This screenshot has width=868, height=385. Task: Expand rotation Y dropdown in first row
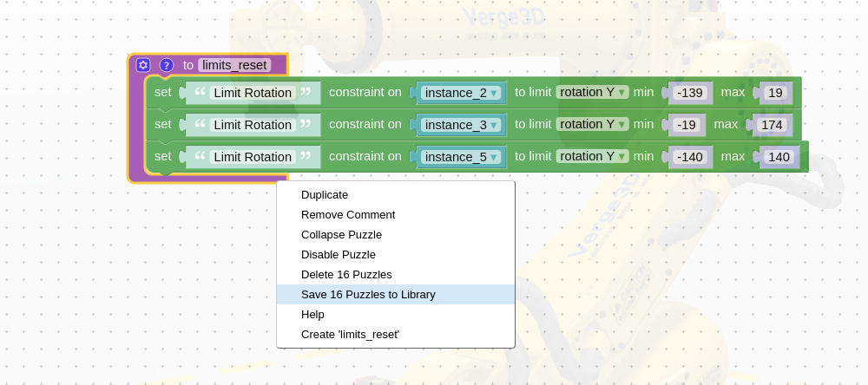coord(593,92)
